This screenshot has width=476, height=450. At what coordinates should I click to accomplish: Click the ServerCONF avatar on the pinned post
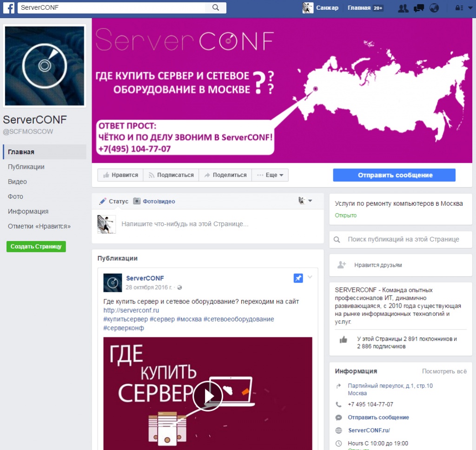coord(112,282)
